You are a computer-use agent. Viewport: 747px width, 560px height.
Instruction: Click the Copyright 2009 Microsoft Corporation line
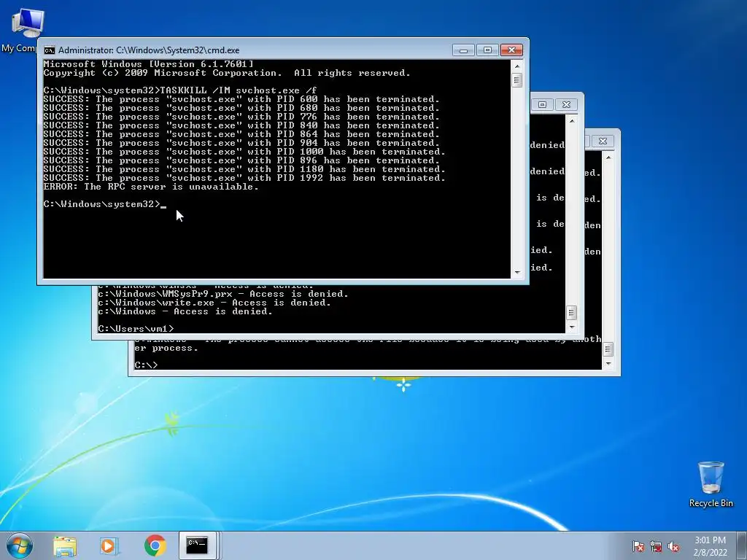[227, 73]
